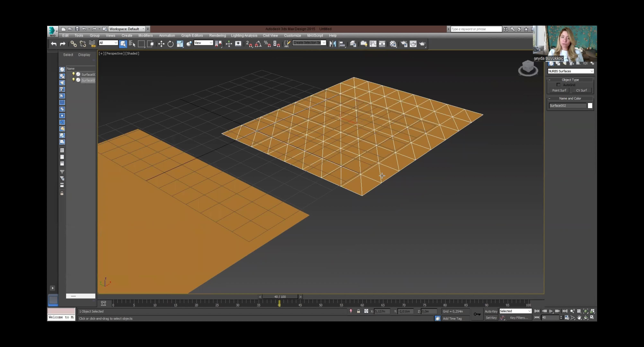Viewport: 644px width, 347px height.
Task: Open the Mirror tool
Action: [x=333, y=44]
